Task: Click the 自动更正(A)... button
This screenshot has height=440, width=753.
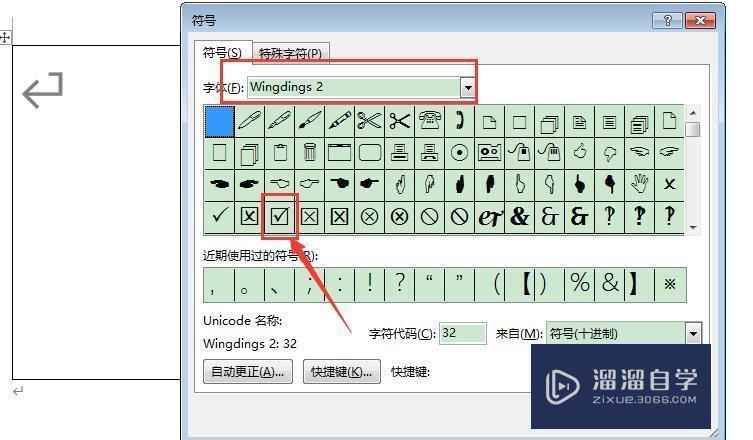Action: coord(248,372)
